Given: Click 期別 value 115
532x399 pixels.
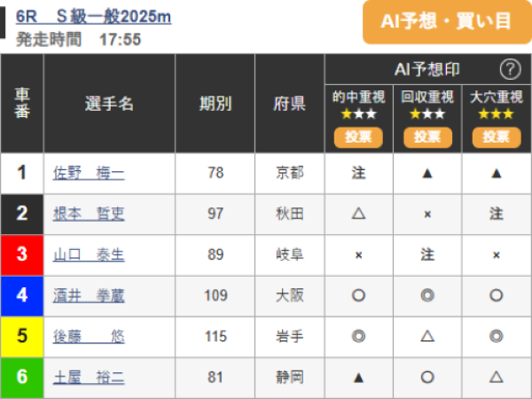Looking at the screenshot, I should pos(215,337).
